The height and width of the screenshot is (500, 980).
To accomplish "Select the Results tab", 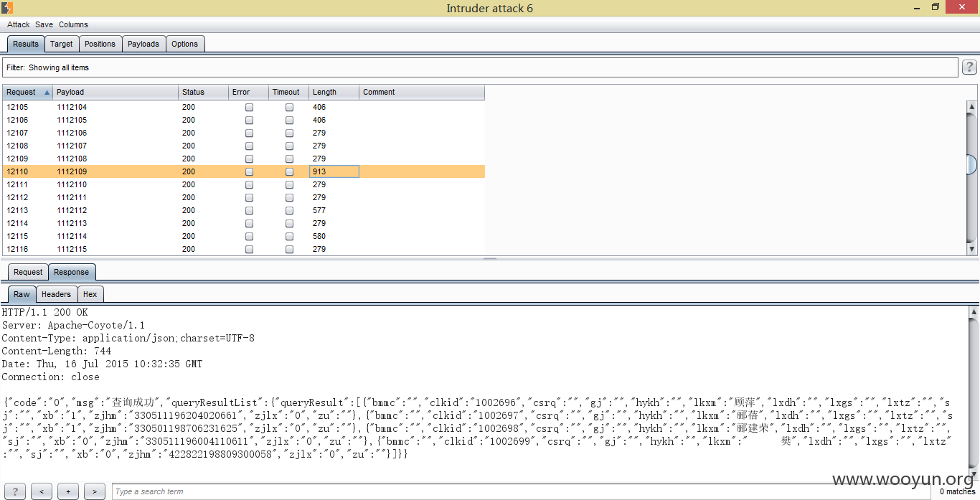I will click(26, 44).
